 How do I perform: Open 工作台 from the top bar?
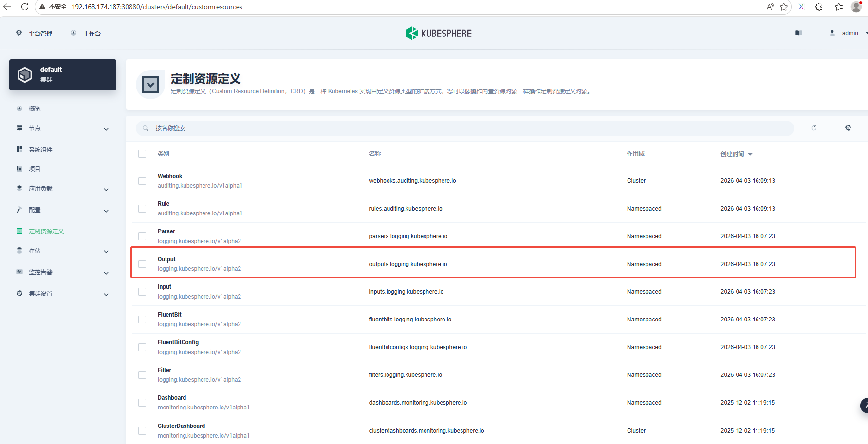(x=92, y=34)
